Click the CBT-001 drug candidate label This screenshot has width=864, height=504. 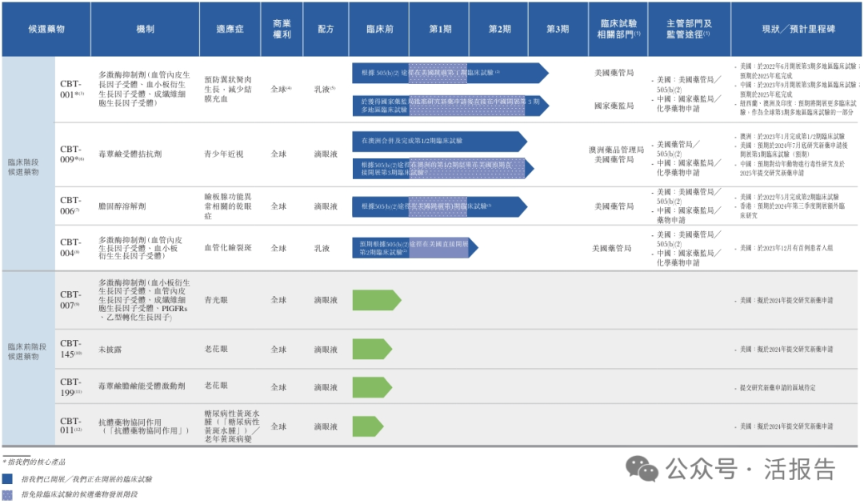click(x=71, y=89)
